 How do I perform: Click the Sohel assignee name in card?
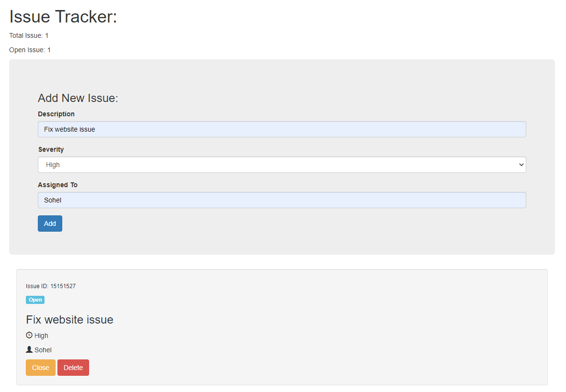click(43, 350)
